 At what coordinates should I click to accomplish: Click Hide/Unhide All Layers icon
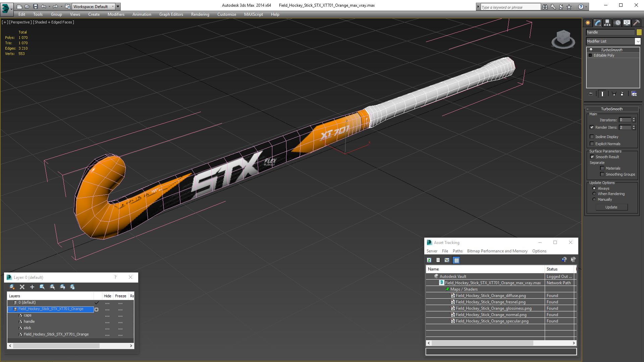coord(62,287)
